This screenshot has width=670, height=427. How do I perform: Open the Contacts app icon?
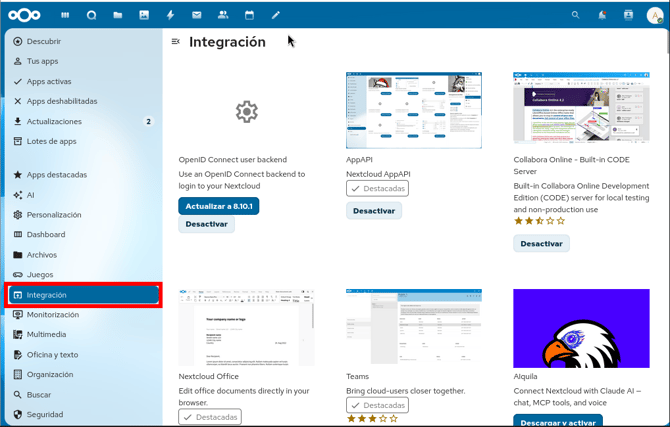point(222,15)
